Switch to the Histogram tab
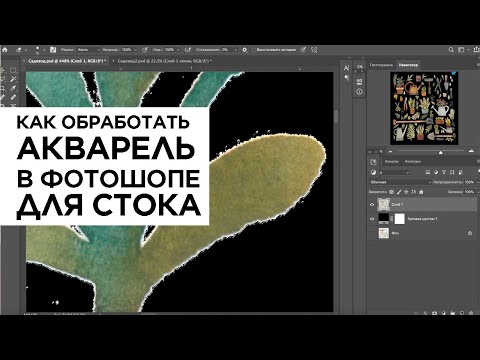The width and height of the screenshot is (480, 360). point(381,65)
